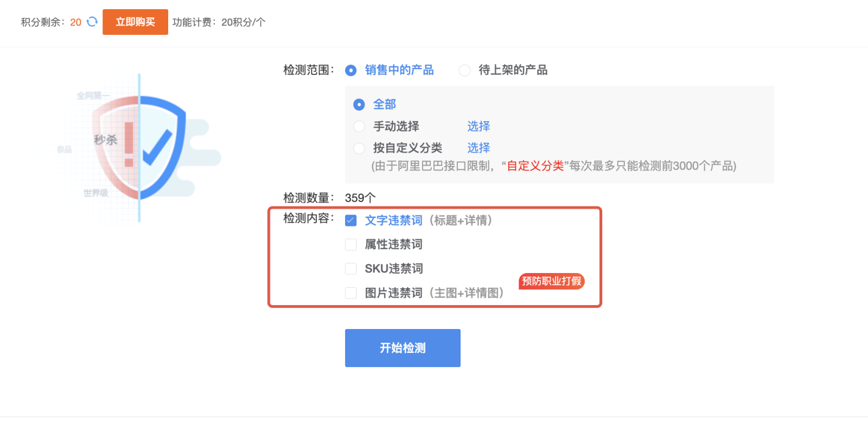Click the 预防职业打假 red badge
This screenshot has width=868, height=424.
[552, 281]
